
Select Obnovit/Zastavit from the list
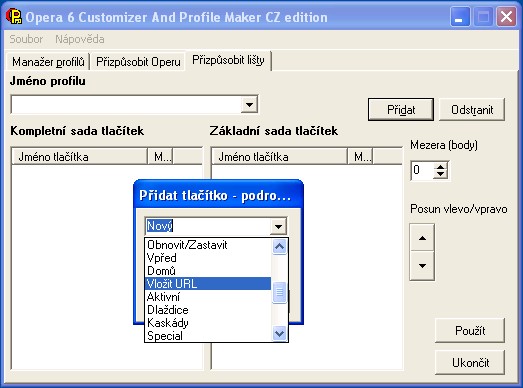208,245
